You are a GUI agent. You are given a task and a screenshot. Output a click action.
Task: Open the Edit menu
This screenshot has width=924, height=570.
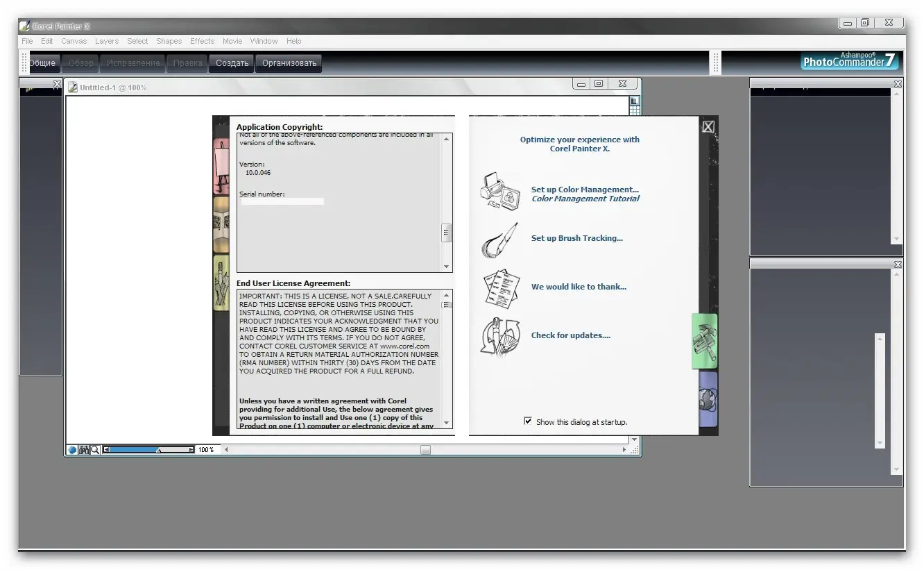click(47, 41)
